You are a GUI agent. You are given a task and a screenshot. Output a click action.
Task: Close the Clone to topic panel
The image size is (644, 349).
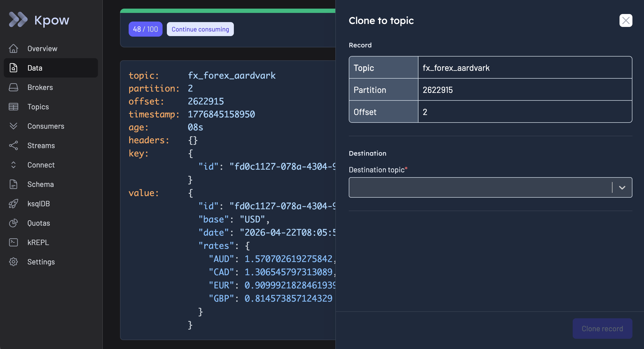pos(626,20)
